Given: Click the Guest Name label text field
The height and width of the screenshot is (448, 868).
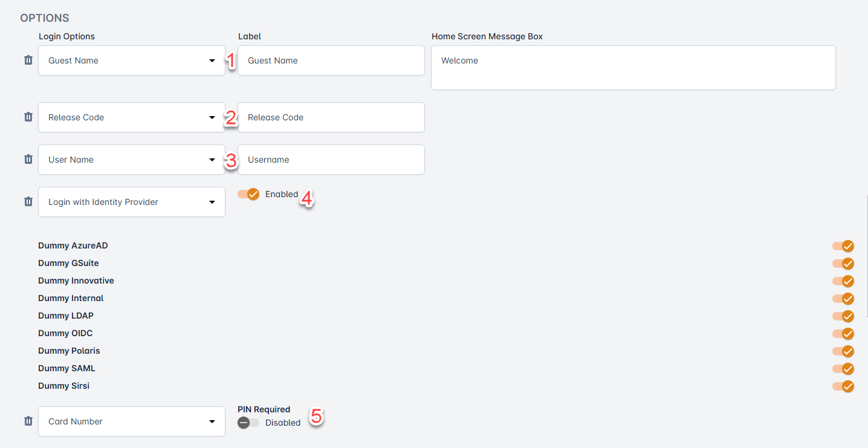Looking at the screenshot, I should coord(331,60).
